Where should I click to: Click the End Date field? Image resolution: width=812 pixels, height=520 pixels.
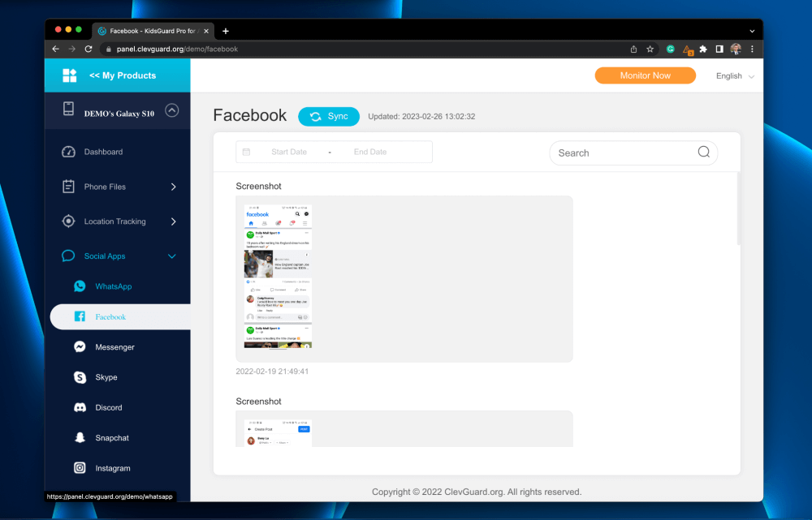[370, 153]
